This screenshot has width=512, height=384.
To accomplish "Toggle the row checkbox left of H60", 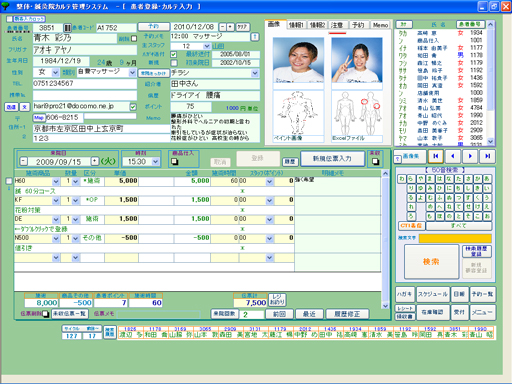I will click(9, 181).
